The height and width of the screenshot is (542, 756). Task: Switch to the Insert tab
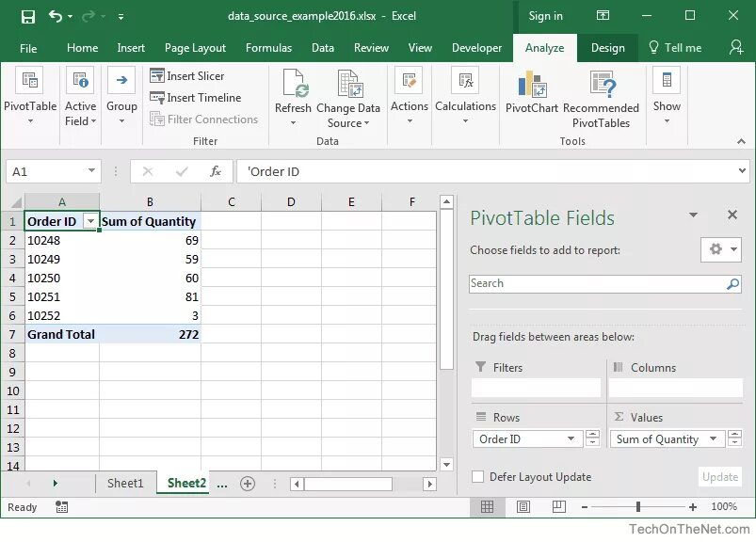coord(131,48)
